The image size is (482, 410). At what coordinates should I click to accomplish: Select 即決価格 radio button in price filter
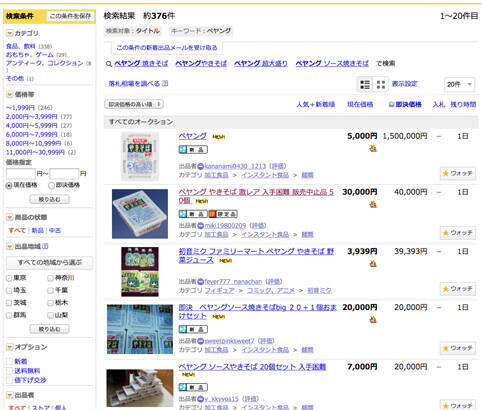pos(51,186)
